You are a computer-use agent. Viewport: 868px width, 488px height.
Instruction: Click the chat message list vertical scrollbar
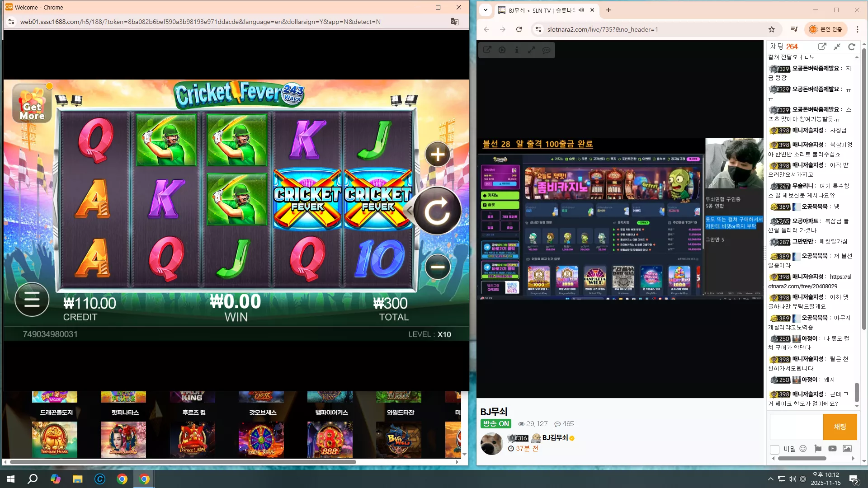[x=856, y=392]
